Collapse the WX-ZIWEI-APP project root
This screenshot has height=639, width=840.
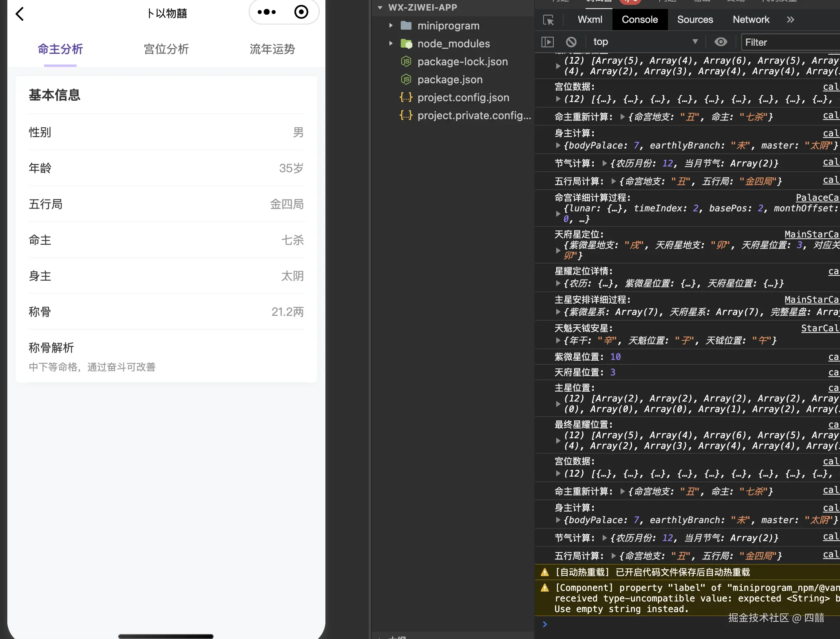point(380,7)
